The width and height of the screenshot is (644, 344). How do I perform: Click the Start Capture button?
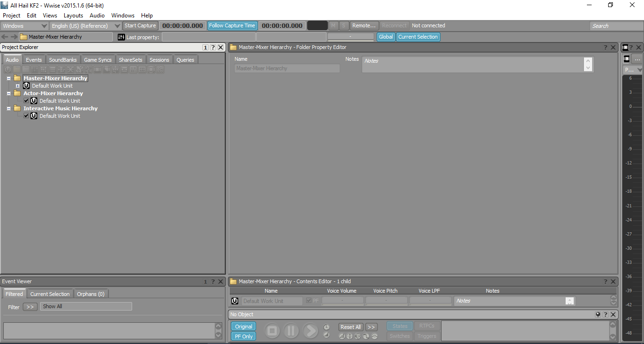[140, 25]
